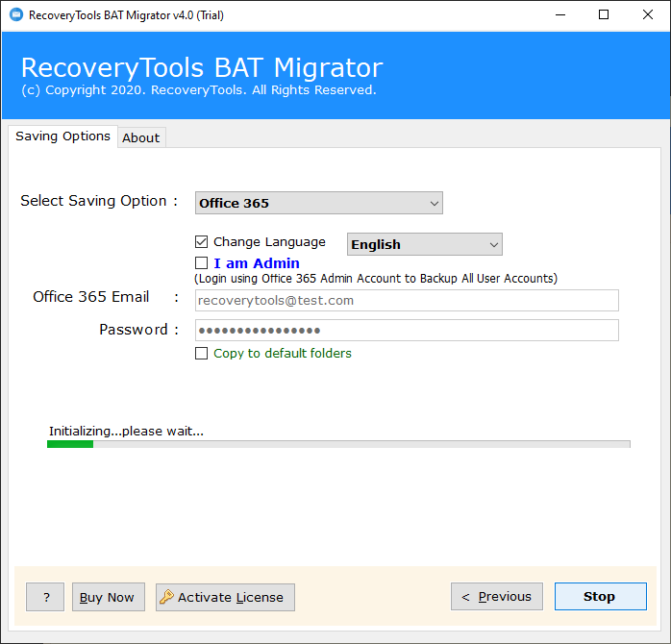Click into the Password field
Viewport: 671px width, 644px height.
tap(407, 331)
